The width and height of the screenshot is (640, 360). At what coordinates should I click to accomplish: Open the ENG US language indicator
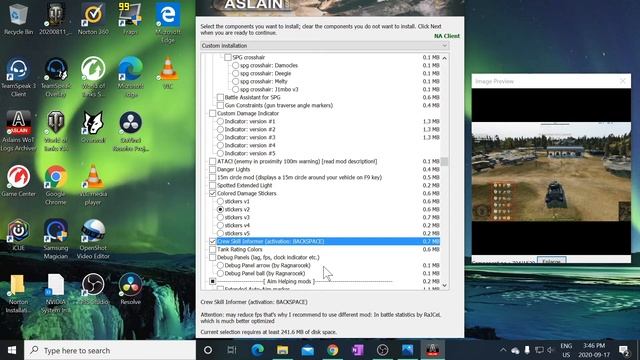click(566, 350)
